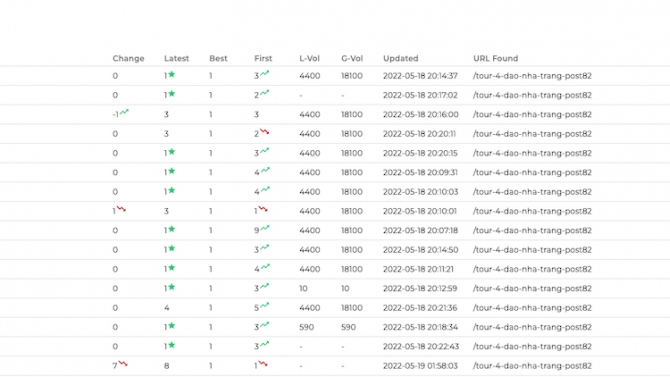
Task: Select the timestamp 2022-05-18 20:11:21
Action: pos(418,269)
